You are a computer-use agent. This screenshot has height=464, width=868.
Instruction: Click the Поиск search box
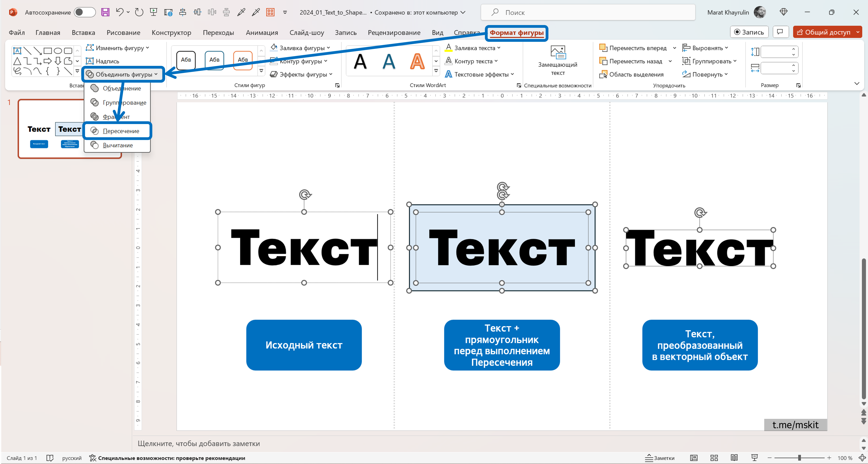[588, 12]
